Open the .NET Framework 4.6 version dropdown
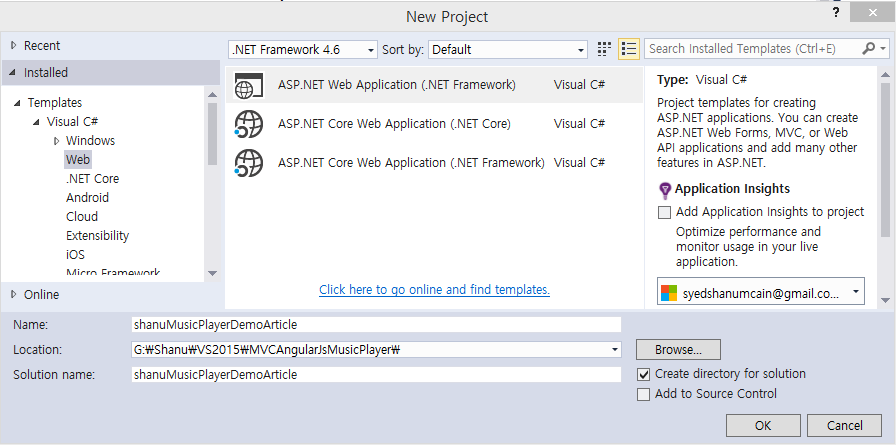The height and width of the screenshot is (445, 896). [303, 50]
